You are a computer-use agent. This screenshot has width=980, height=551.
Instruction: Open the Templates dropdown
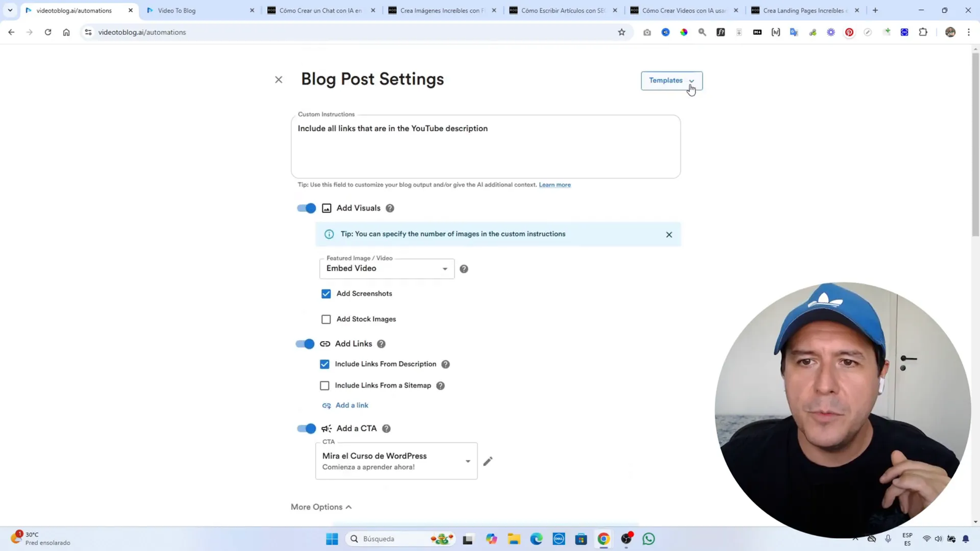671,80
